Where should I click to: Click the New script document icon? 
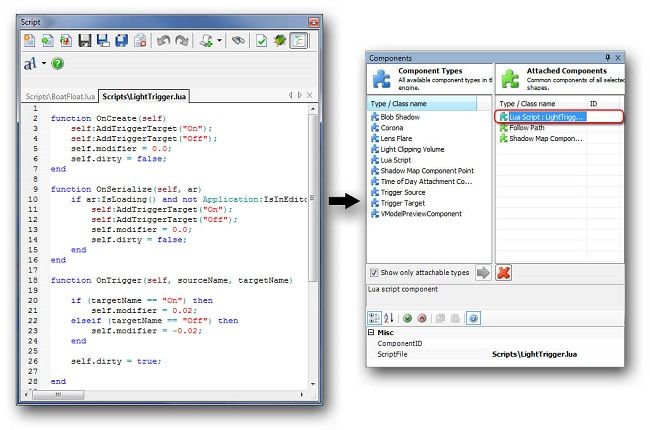29,41
